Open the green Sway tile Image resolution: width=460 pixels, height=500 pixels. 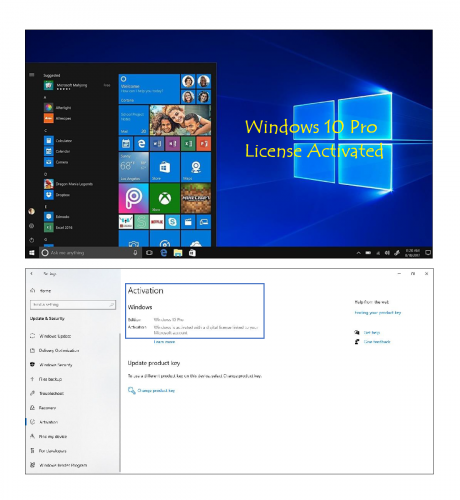pos(141,222)
